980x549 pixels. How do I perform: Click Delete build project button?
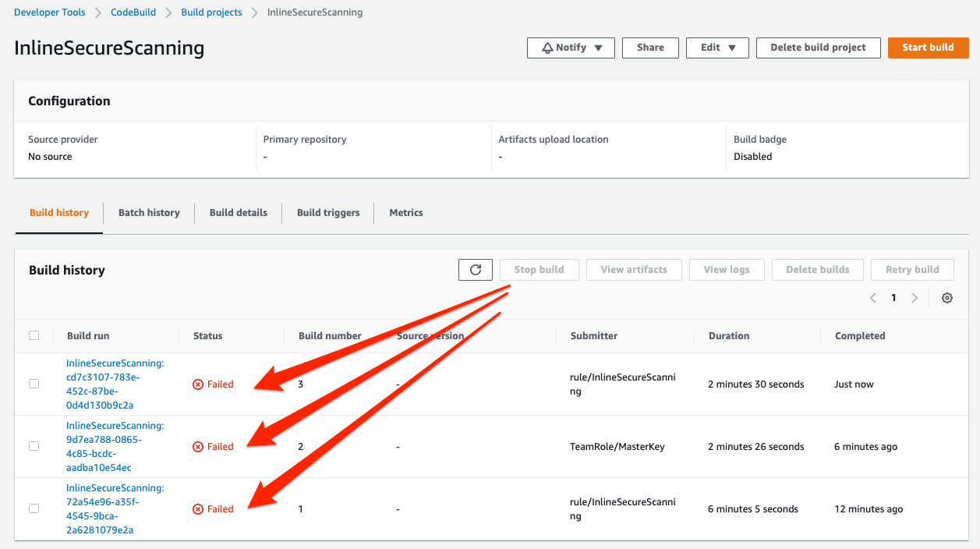tap(818, 48)
